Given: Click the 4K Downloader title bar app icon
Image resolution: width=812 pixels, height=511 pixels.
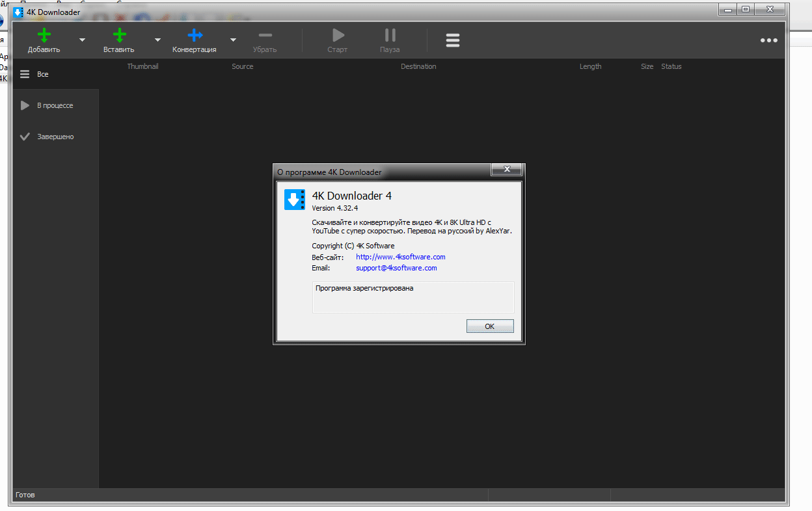Looking at the screenshot, I should [18, 12].
